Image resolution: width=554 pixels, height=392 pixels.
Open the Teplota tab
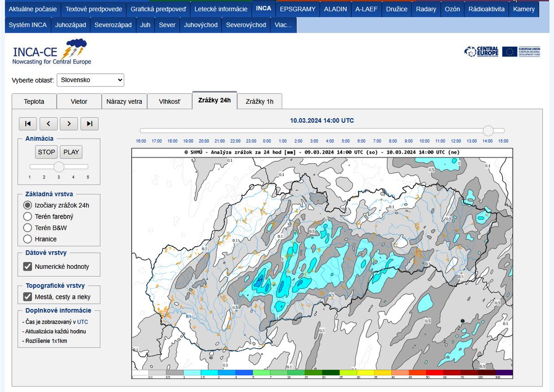coord(34,101)
